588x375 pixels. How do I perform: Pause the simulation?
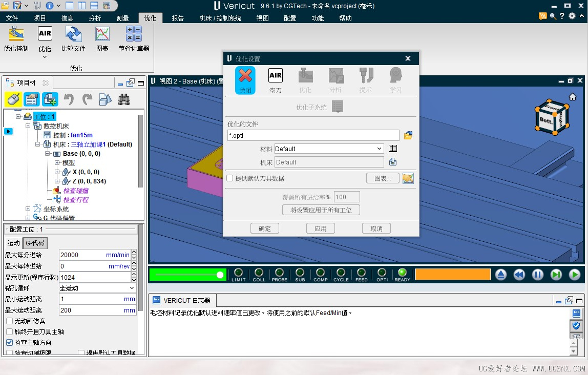click(x=537, y=275)
